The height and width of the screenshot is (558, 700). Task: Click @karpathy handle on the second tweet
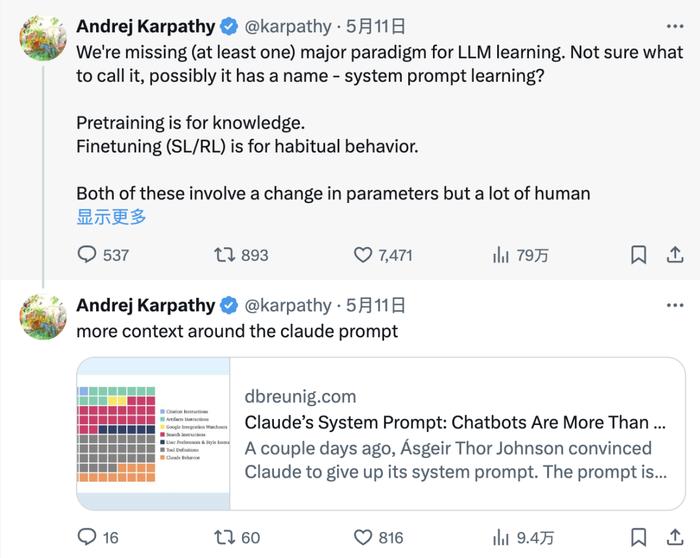tap(288, 305)
